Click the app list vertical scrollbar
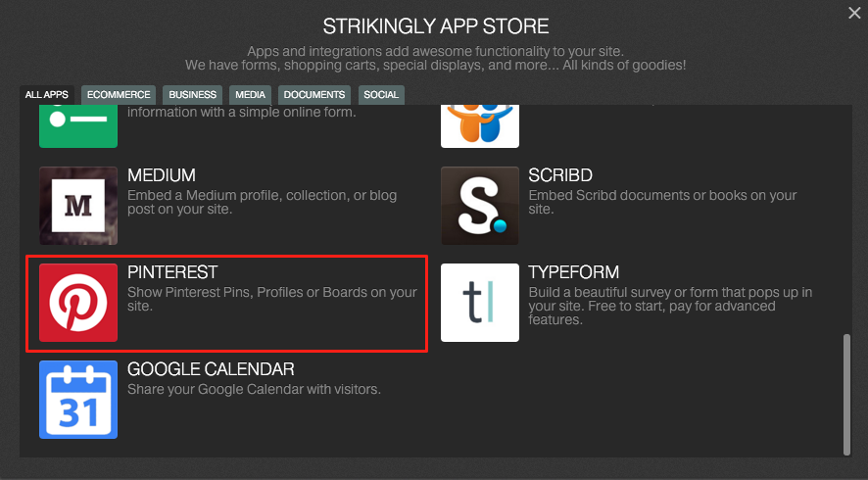This screenshot has width=868, height=480. pyautogui.click(x=846, y=394)
